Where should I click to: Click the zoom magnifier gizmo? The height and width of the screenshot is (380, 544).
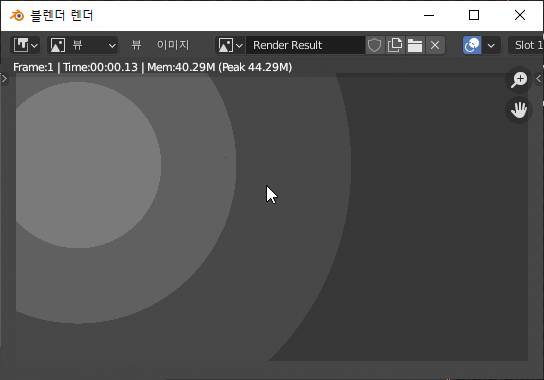point(519,80)
